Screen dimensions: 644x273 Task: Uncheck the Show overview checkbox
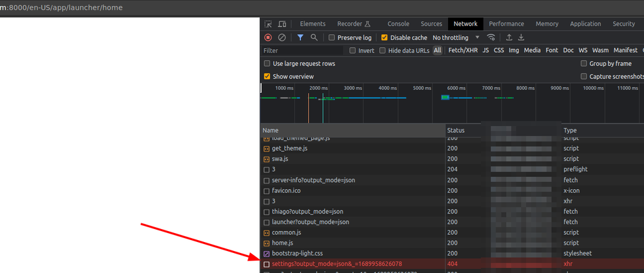pos(267,76)
